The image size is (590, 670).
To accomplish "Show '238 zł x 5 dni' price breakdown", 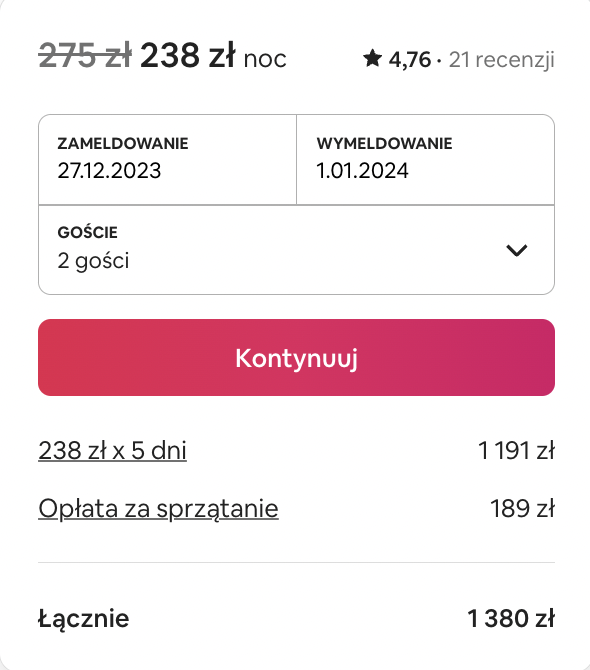I will [x=112, y=451].
